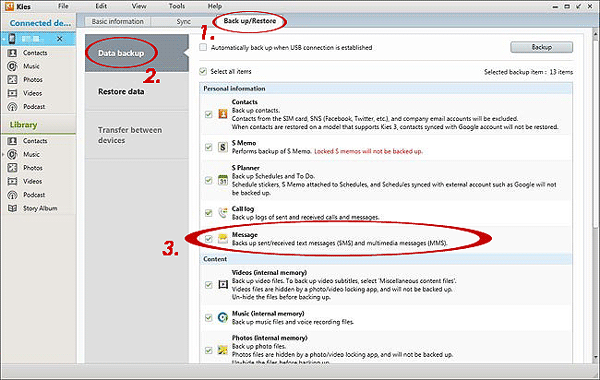Click the Podcast icon under Connected devices
Screen dimensions: 600x380
tap(12, 107)
